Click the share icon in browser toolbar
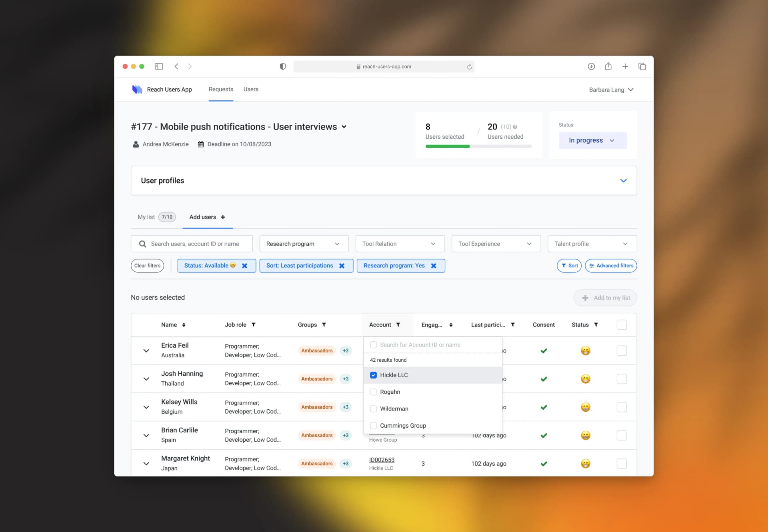 (608, 66)
